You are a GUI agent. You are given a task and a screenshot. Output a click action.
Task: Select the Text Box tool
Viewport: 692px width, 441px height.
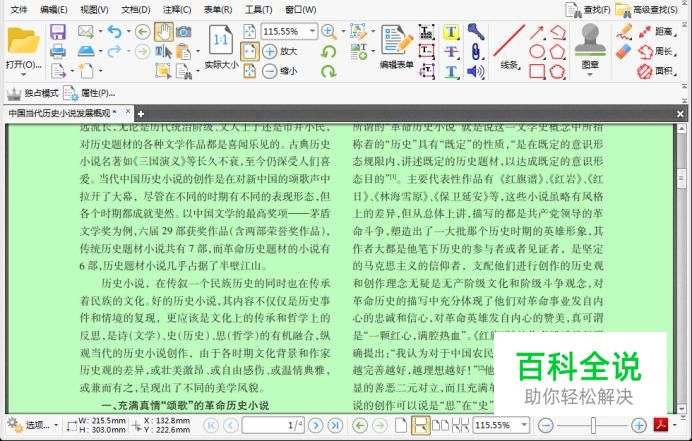[426, 52]
